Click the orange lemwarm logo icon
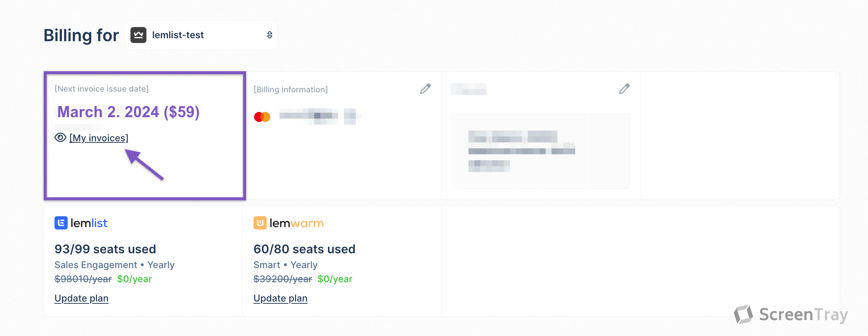 260,223
